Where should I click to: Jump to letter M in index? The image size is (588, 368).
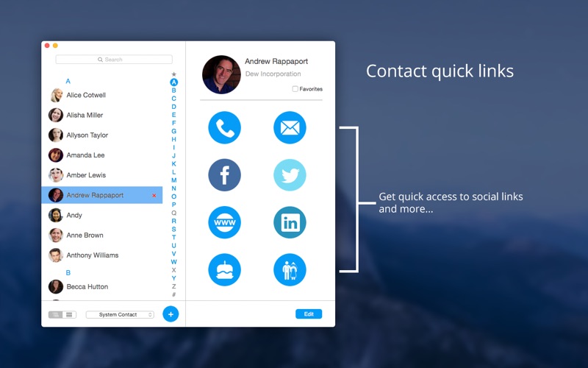tap(173, 180)
